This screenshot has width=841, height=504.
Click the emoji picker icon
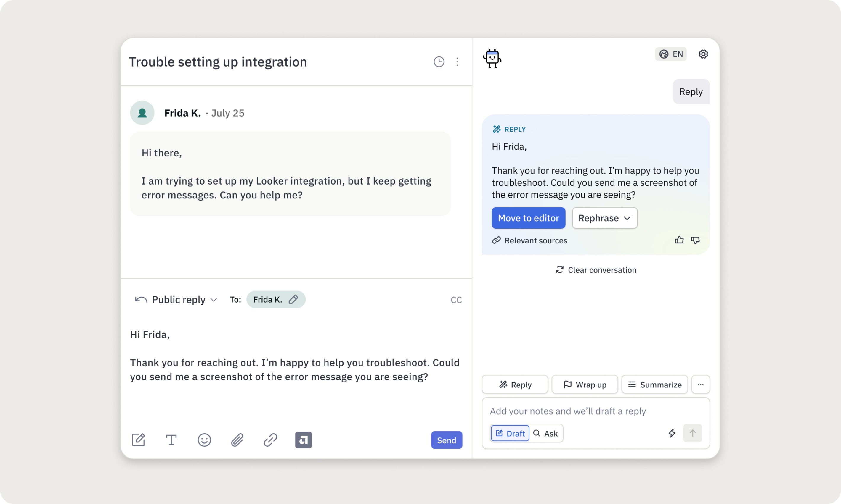[204, 440]
